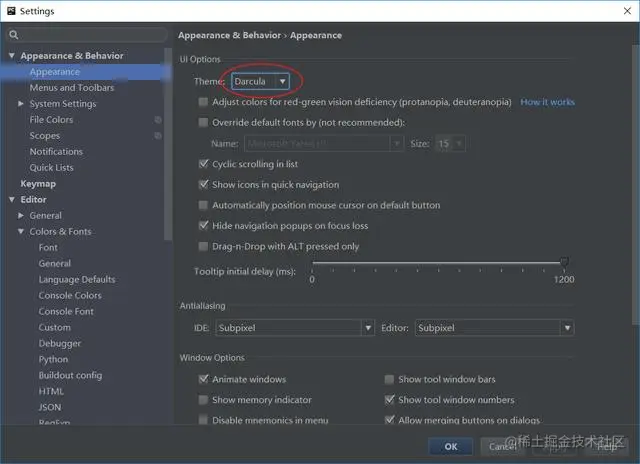Open Language Defaults color settings
The height and width of the screenshot is (464, 640).
pos(77,279)
